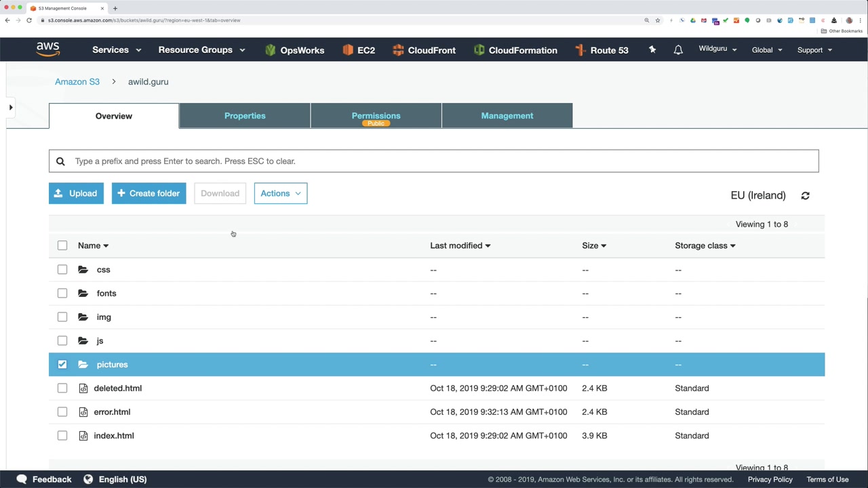Click the magnifier icon in the prefix search box
Viewport: 868px width, 488px height.
pos(60,161)
